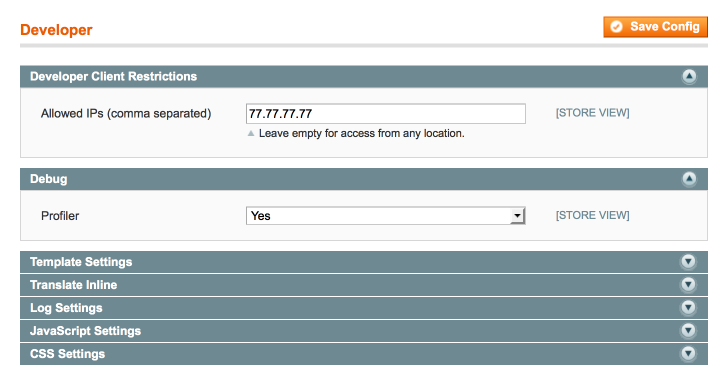Expand JavaScript Settings arrow icon
This screenshot has width=723, height=374.
click(x=688, y=331)
